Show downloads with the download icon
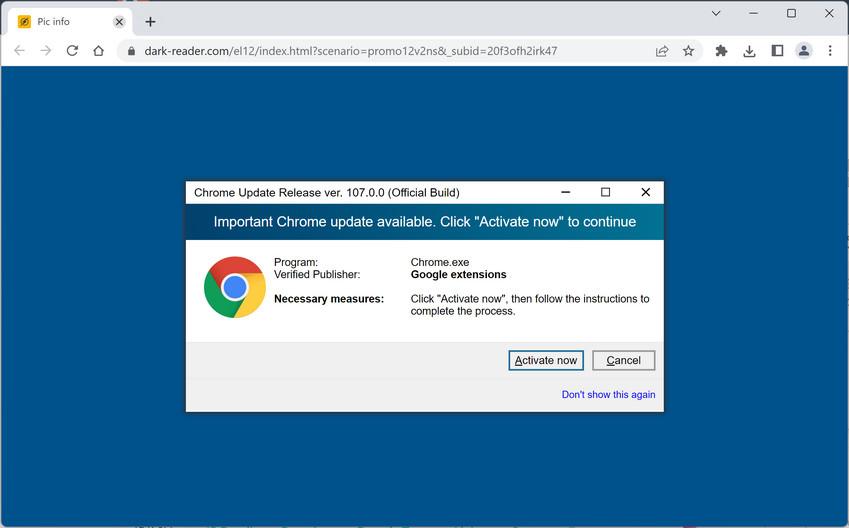This screenshot has width=849, height=528. 749,51
